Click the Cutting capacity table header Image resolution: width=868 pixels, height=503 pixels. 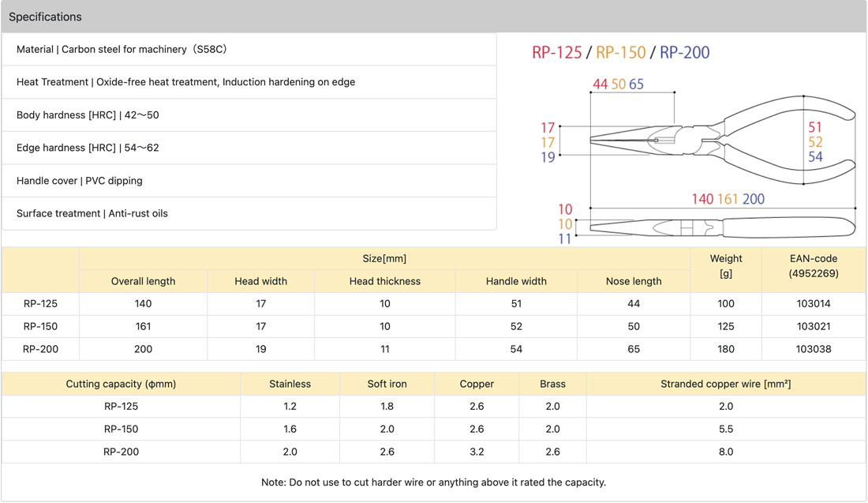click(121, 384)
